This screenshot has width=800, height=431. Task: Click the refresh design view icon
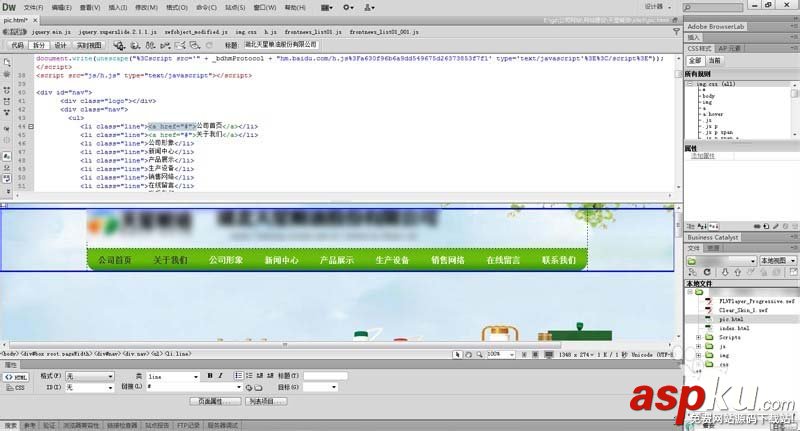[209, 45]
